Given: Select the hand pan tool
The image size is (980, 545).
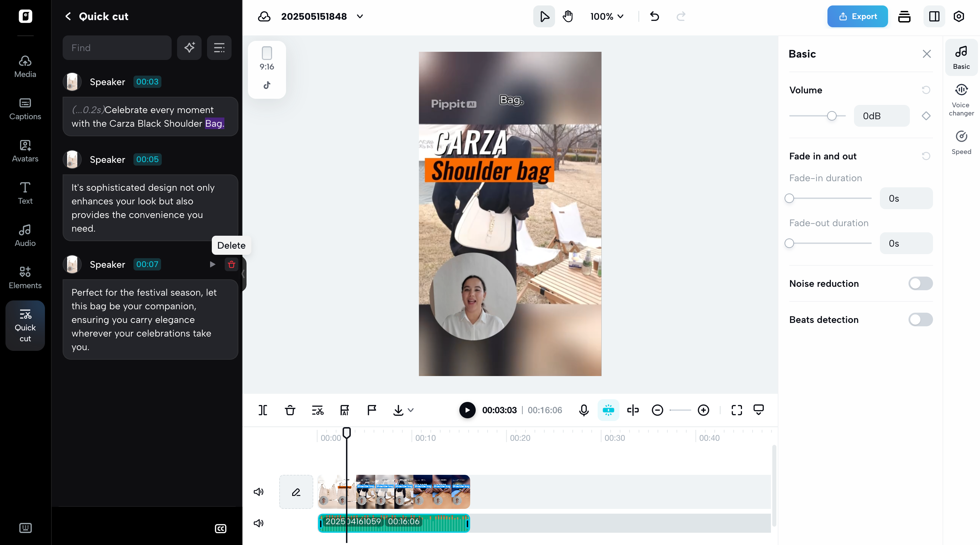Looking at the screenshot, I should 568,16.
